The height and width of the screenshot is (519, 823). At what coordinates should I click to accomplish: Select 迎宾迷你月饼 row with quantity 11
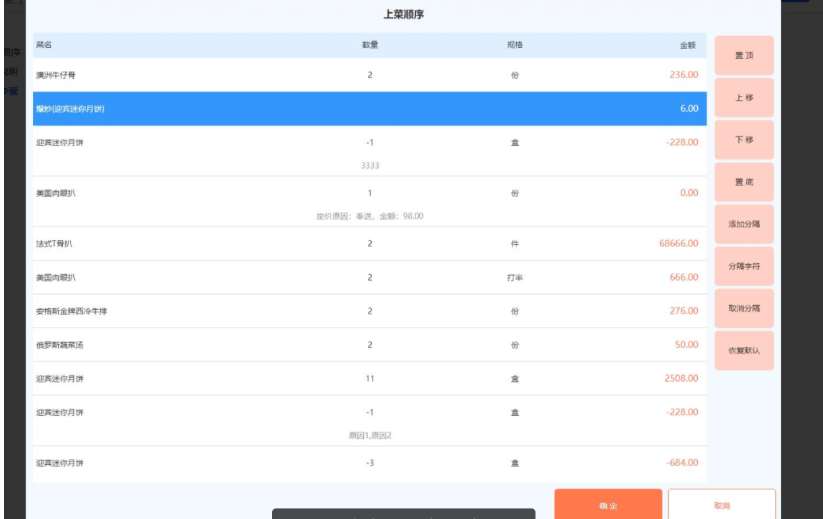(369, 379)
